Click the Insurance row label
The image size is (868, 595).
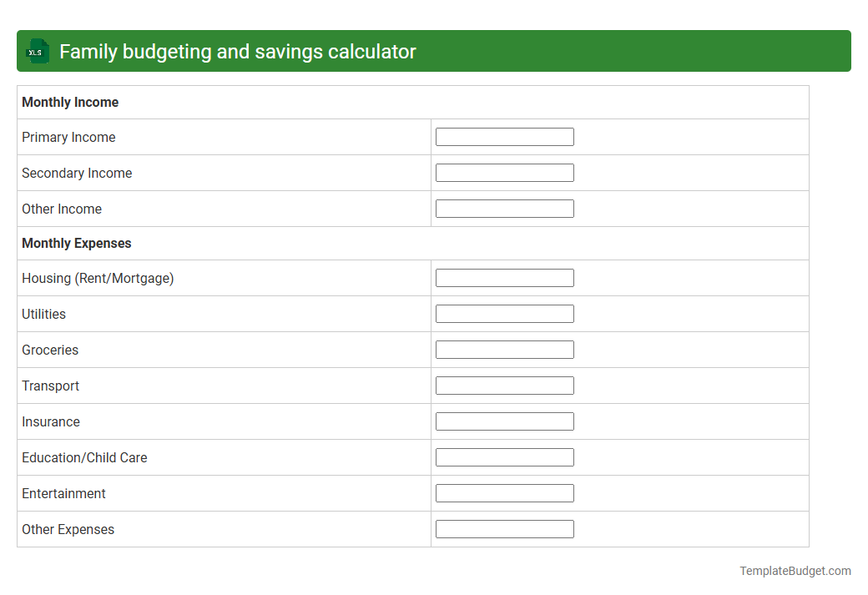point(51,421)
